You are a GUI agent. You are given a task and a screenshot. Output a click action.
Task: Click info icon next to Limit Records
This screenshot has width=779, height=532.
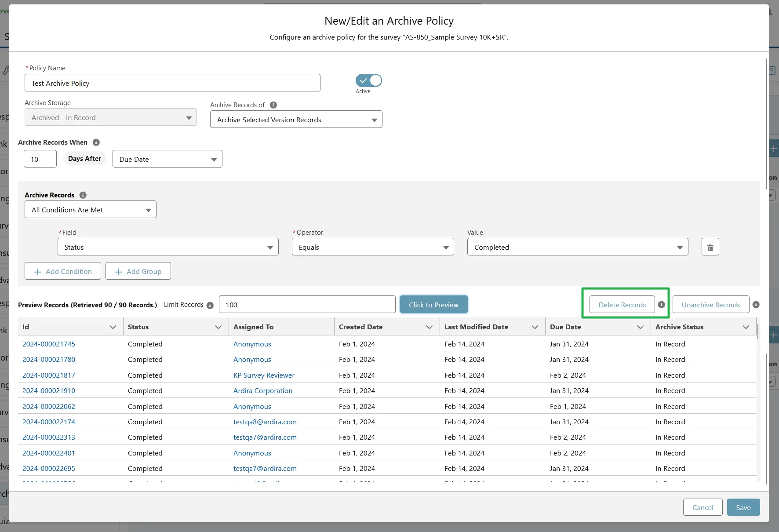coord(210,305)
